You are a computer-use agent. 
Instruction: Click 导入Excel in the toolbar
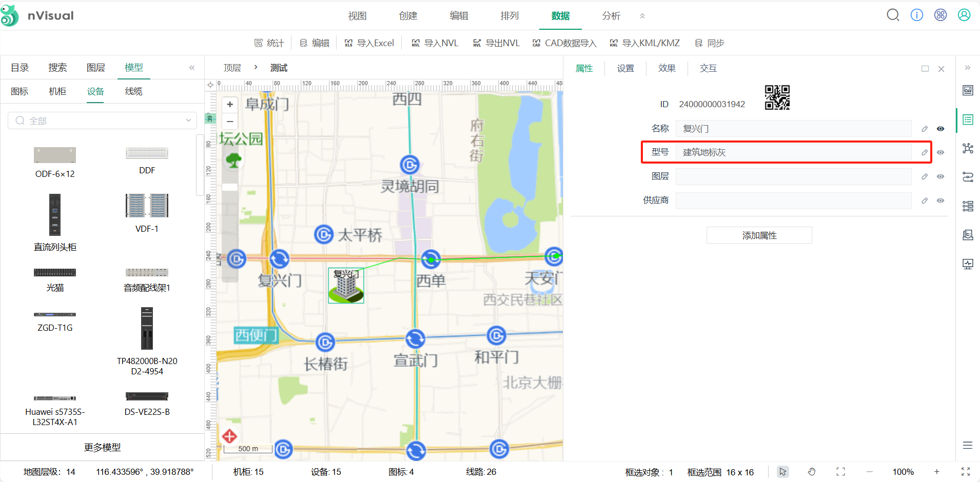coord(369,43)
